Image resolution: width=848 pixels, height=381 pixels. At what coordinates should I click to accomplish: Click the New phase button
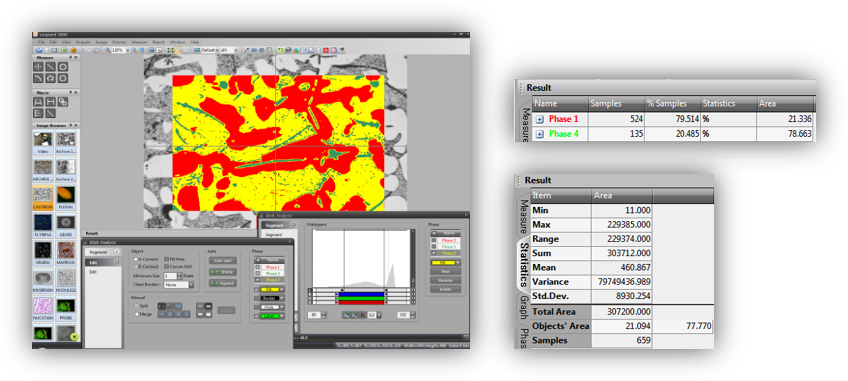446,271
